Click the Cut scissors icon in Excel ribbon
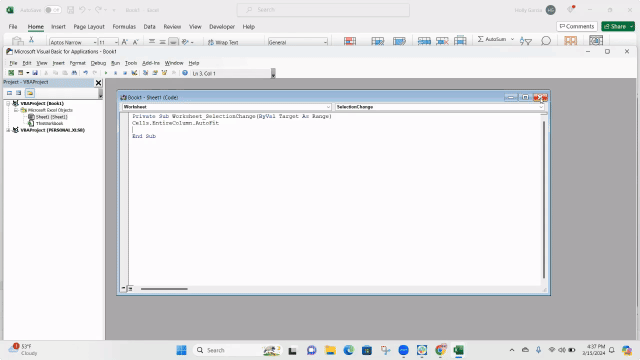 coord(31,40)
